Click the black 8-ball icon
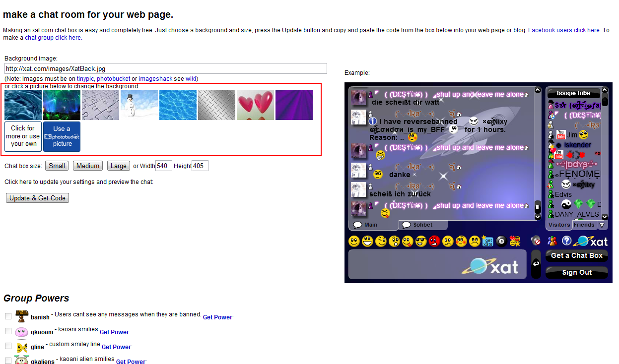This screenshot has height=364, width=619. tap(501, 242)
